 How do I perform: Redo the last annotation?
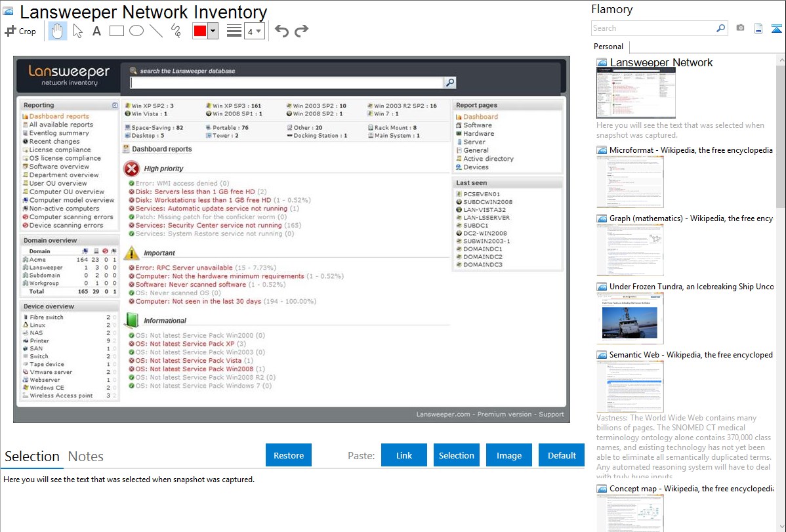click(301, 31)
